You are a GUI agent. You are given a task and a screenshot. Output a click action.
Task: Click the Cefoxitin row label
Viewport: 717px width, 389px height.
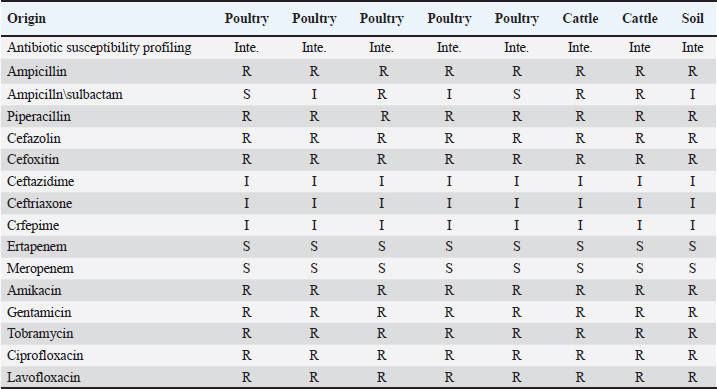33,160
